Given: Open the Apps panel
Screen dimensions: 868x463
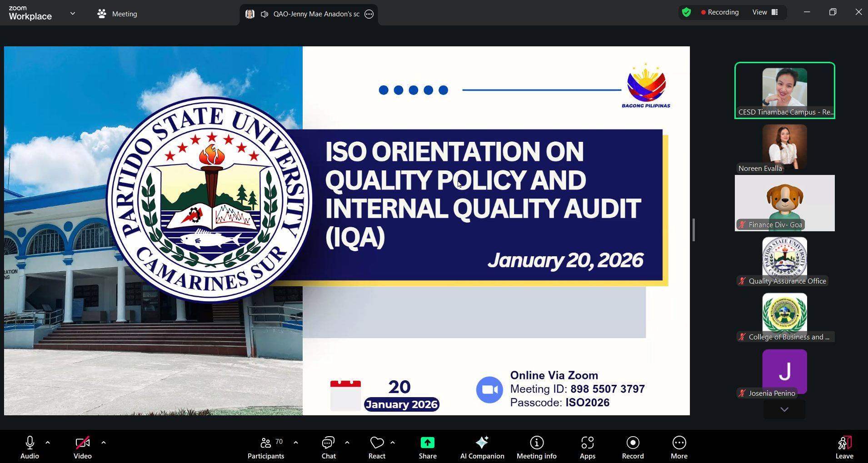Looking at the screenshot, I should (587, 447).
